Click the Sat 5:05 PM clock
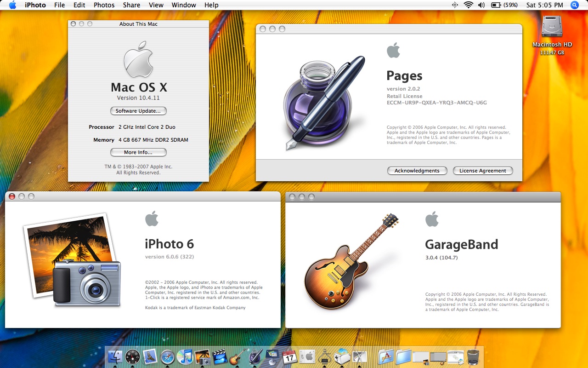The image size is (588, 368). point(544,5)
